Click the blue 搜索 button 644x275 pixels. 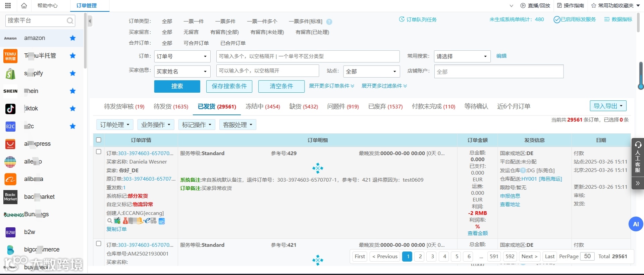[x=177, y=86]
